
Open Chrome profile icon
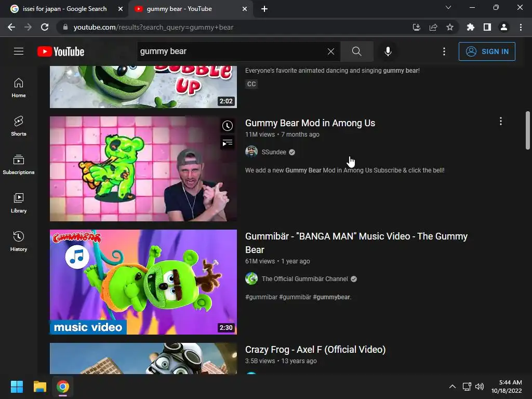click(x=504, y=27)
